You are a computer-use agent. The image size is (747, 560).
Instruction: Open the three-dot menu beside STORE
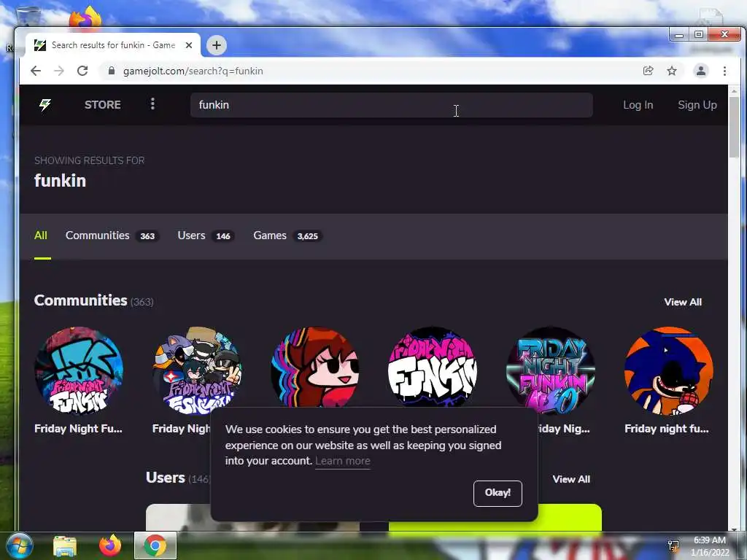click(152, 104)
